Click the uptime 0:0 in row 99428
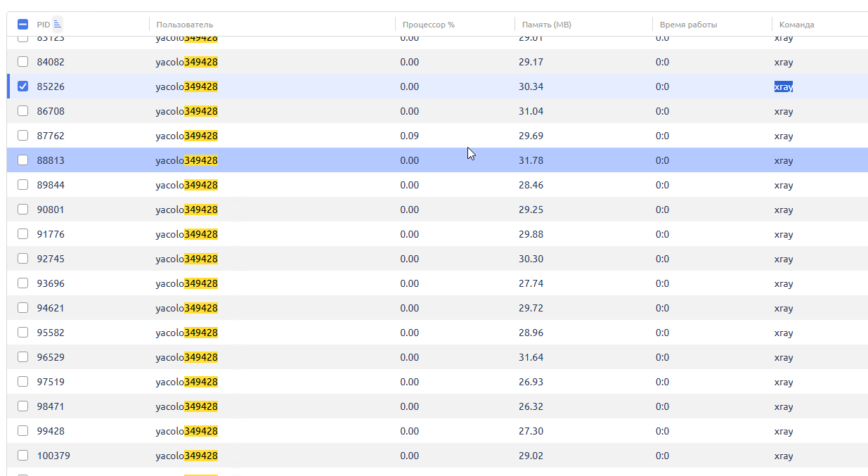The width and height of the screenshot is (868, 476). [662, 431]
